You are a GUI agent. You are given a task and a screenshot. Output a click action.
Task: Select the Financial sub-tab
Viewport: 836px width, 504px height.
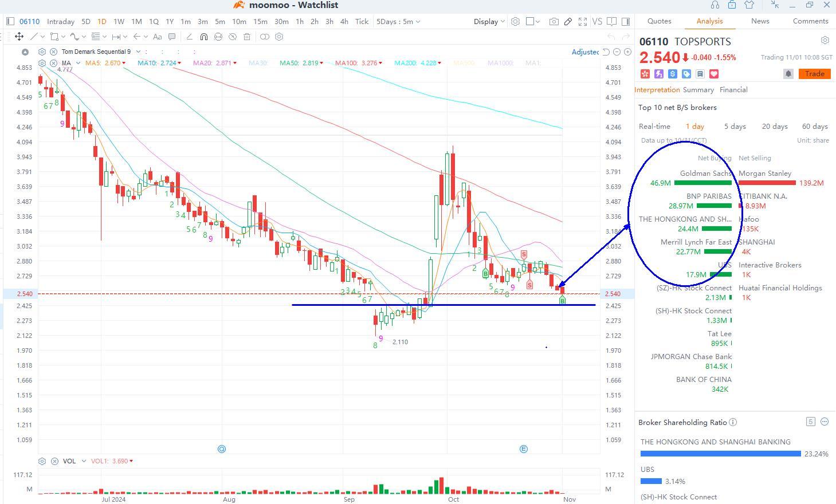[x=733, y=90]
